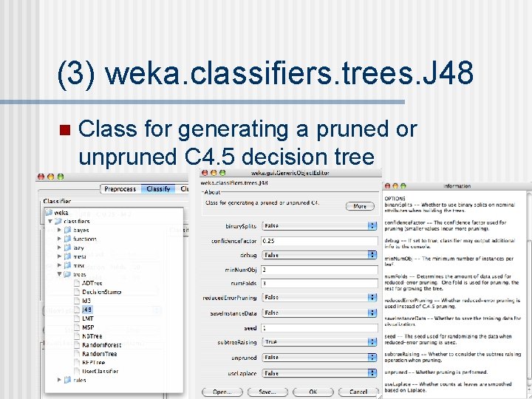Image resolution: width=532 pixels, height=399 pixels.
Task: Open the reducedErrorPruning dropdown
Action: pos(319,298)
